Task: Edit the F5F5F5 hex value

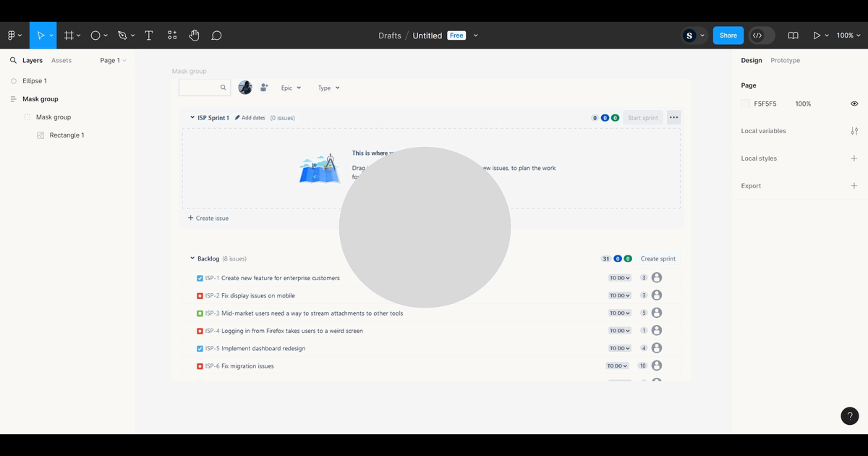Action: click(x=765, y=104)
